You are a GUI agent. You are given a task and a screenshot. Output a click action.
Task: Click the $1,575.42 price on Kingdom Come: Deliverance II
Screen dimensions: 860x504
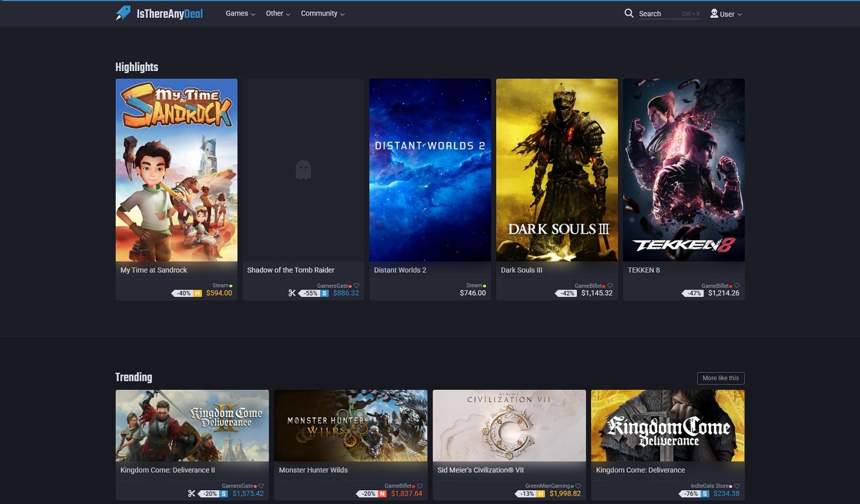[248, 494]
